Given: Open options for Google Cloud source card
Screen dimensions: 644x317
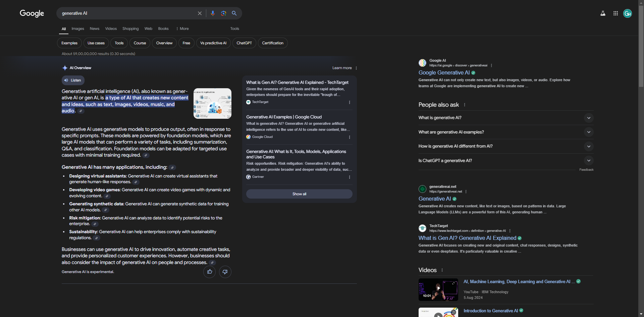Looking at the screenshot, I should (350, 137).
